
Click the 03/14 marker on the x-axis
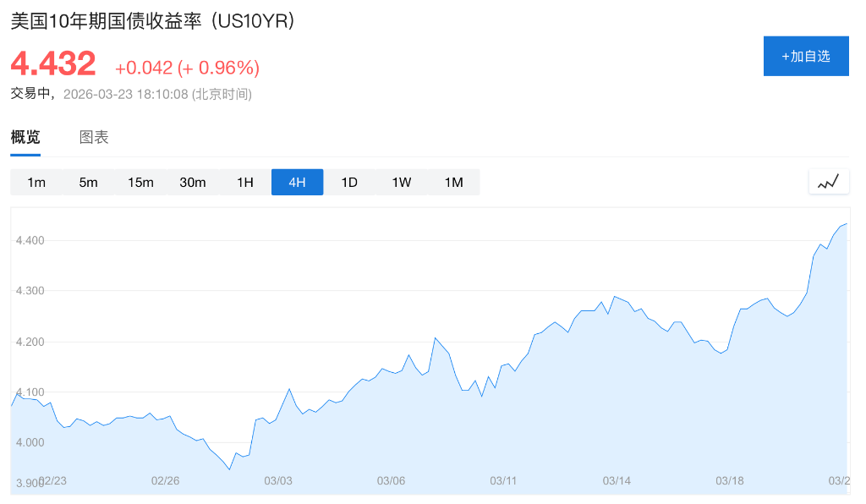tap(617, 480)
